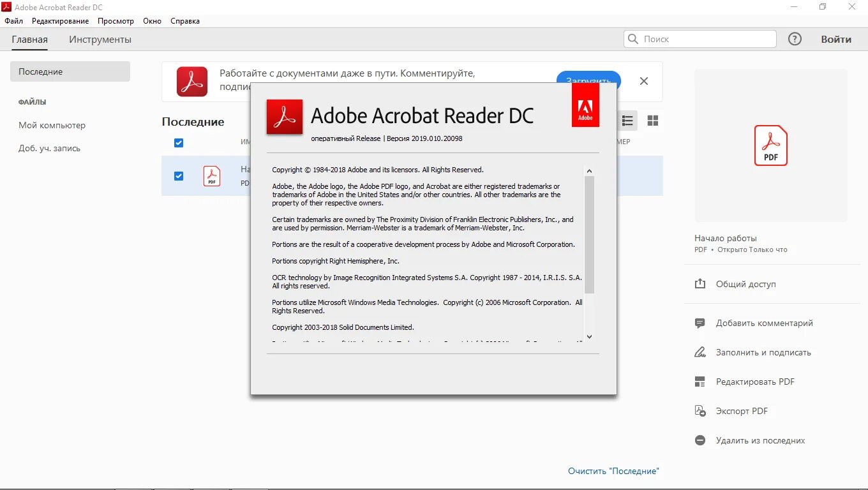868x490 pixels.
Task: Click Доб. уч. запись in sidebar
Action: pos(49,148)
